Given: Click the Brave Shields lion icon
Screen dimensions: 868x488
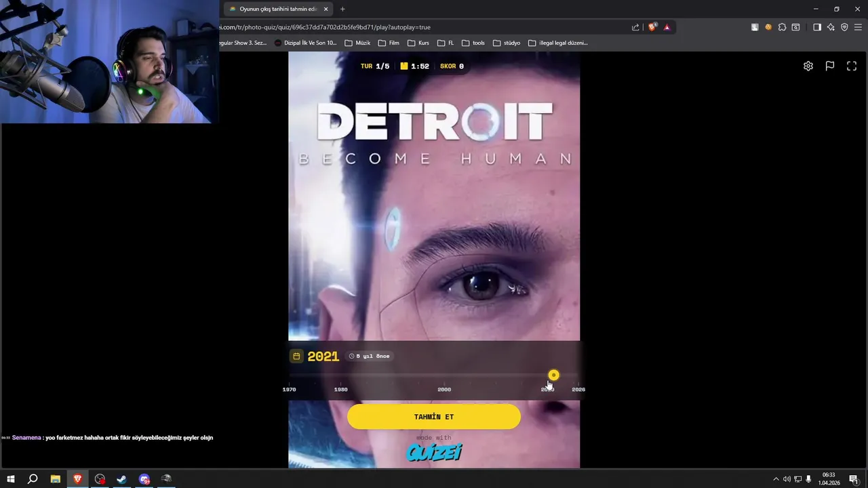Looking at the screenshot, I should 652,27.
